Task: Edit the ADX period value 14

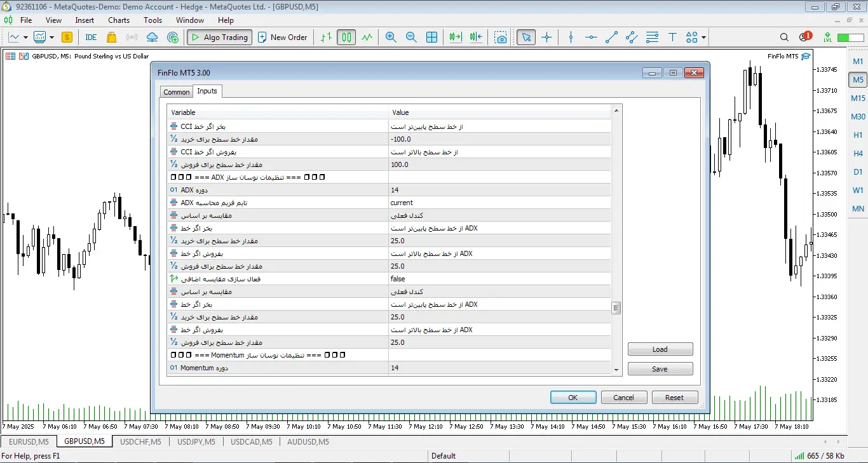Action: tap(499, 190)
